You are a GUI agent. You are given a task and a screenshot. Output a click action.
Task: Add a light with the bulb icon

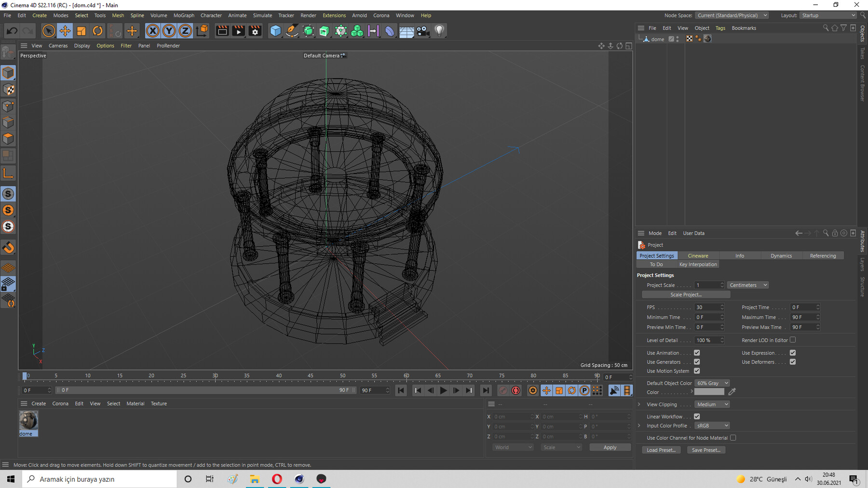[439, 31]
